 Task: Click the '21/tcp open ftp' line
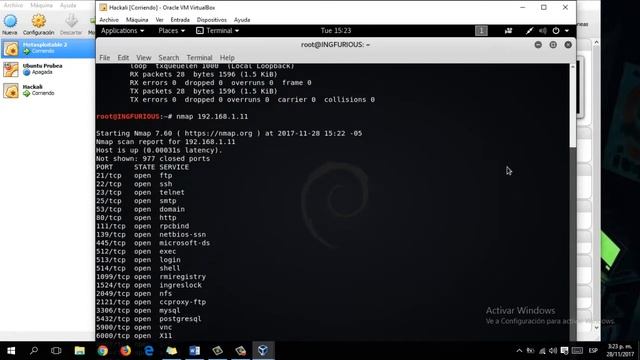click(134, 176)
